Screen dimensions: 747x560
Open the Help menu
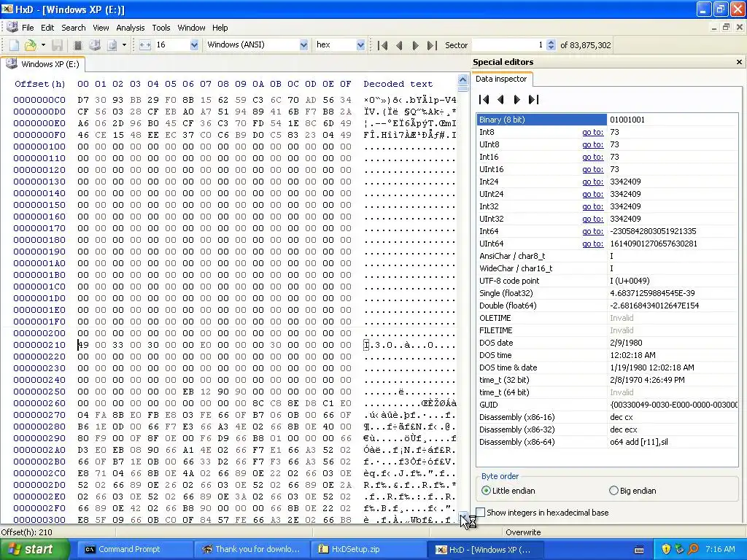coord(220,28)
